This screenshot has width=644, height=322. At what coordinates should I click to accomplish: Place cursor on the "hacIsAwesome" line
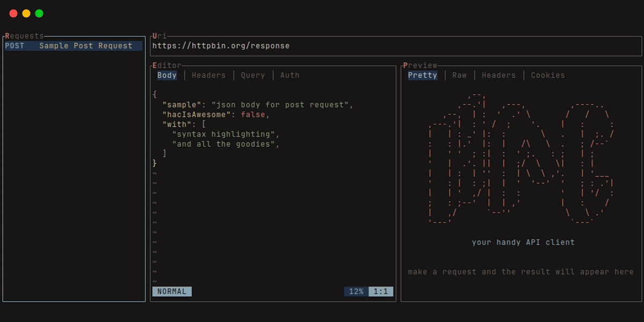216,115
